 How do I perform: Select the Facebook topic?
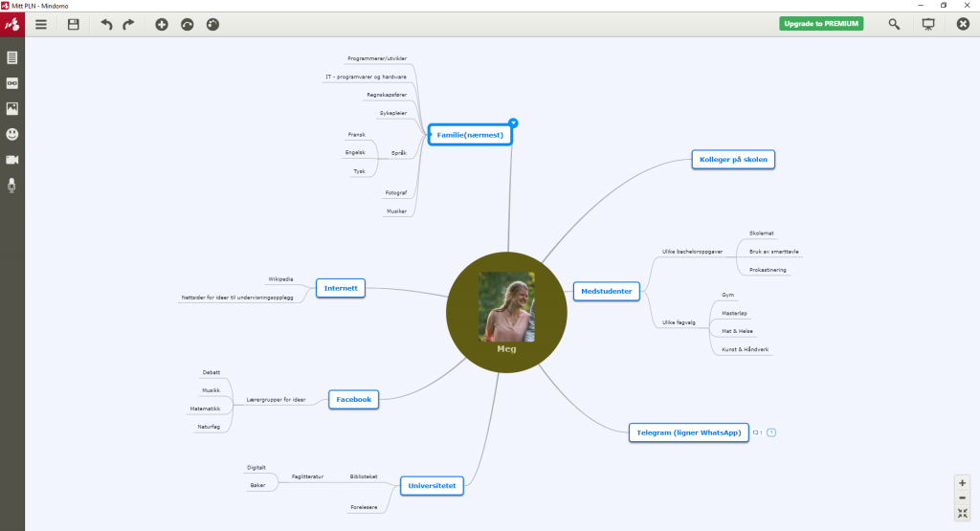(x=354, y=399)
